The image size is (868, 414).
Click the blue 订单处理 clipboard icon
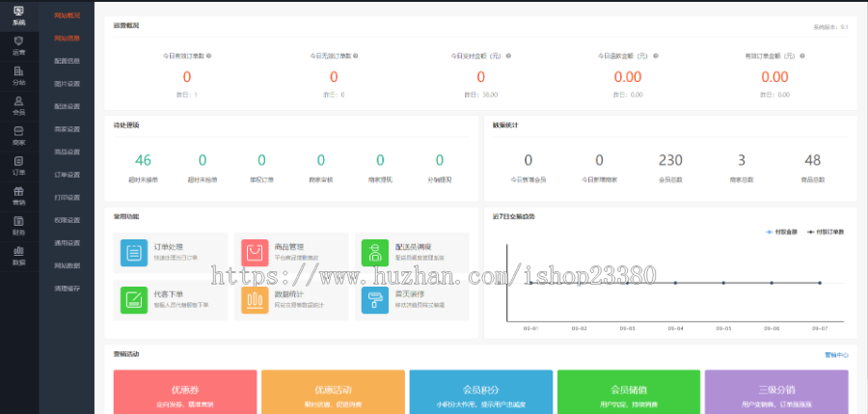coord(134,253)
